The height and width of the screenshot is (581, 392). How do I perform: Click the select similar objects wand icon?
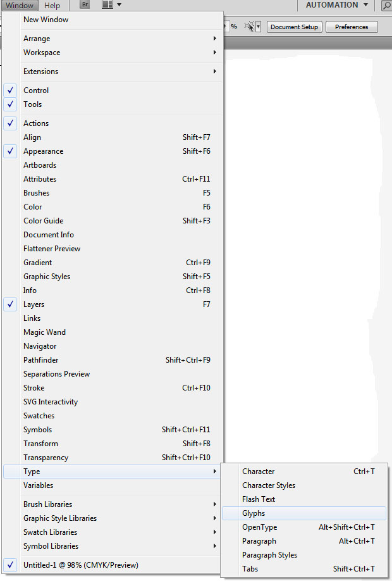pyautogui.click(x=251, y=27)
